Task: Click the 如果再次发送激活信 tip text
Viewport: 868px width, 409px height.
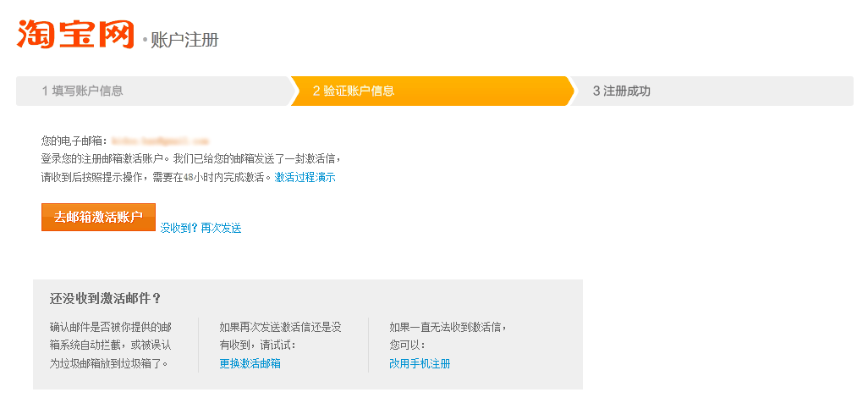Action: (x=280, y=326)
